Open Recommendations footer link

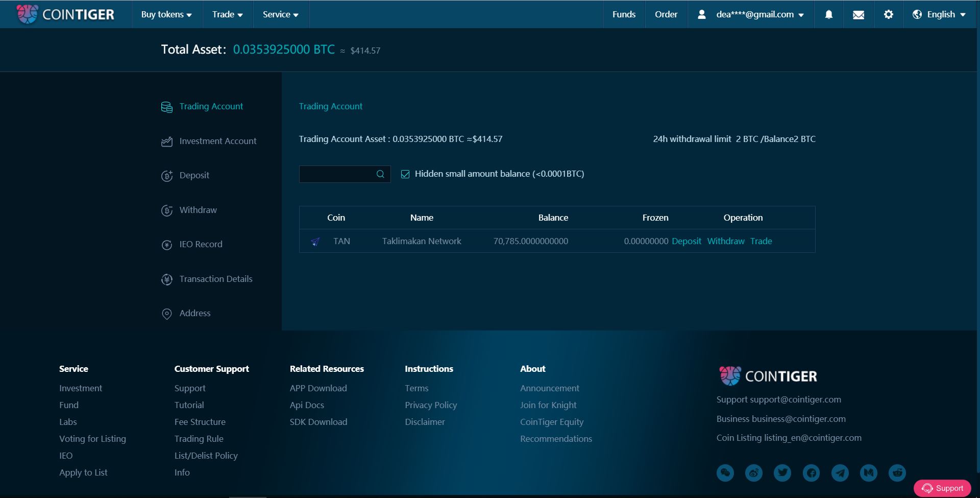(556, 439)
